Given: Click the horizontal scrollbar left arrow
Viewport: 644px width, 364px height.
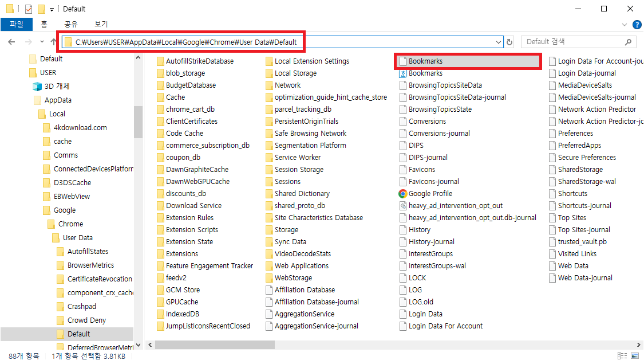Looking at the screenshot, I should (151, 345).
